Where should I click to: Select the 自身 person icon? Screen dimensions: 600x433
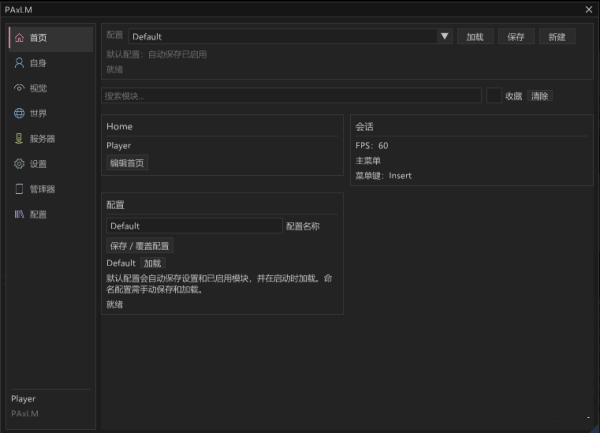coord(19,63)
